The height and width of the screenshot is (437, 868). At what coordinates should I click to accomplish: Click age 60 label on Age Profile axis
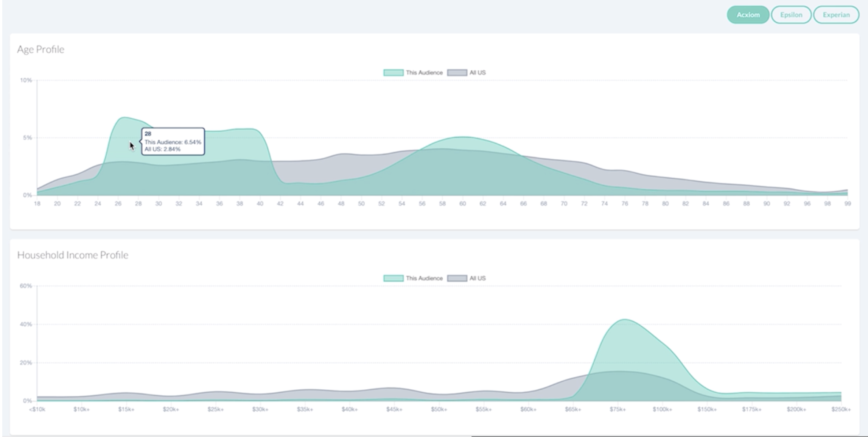click(462, 204)
